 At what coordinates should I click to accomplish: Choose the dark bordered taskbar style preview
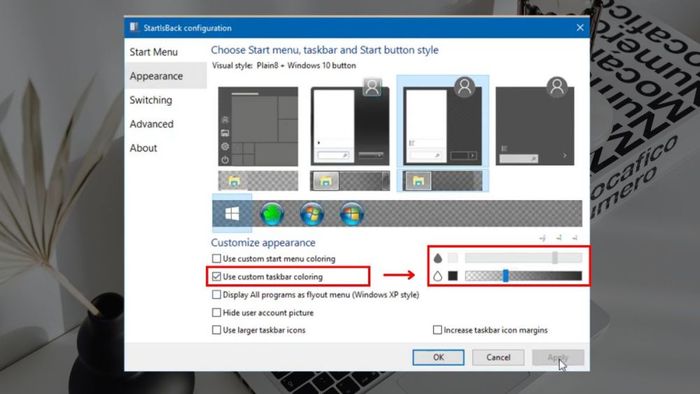point(350,181)
